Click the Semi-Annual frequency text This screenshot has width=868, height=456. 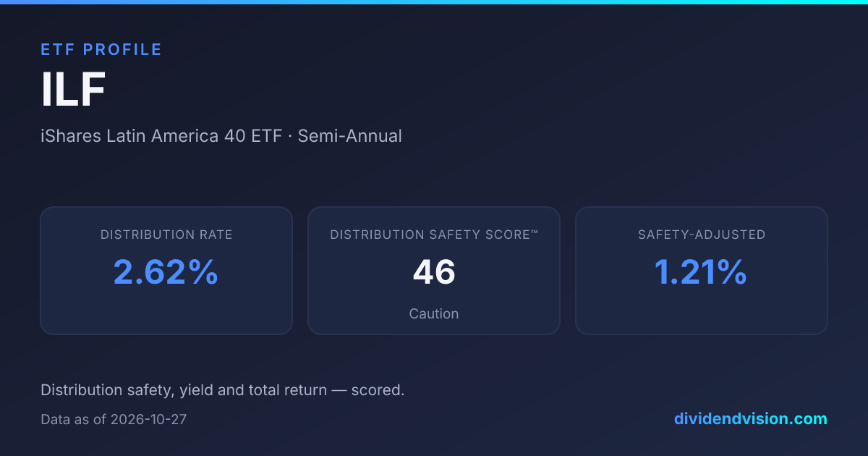coord(350,135)
